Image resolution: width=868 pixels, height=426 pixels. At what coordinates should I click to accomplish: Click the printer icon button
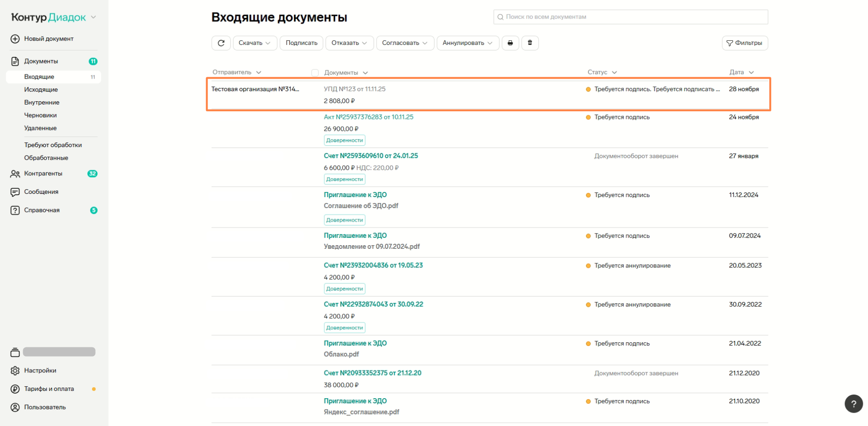tap(510, 43)
